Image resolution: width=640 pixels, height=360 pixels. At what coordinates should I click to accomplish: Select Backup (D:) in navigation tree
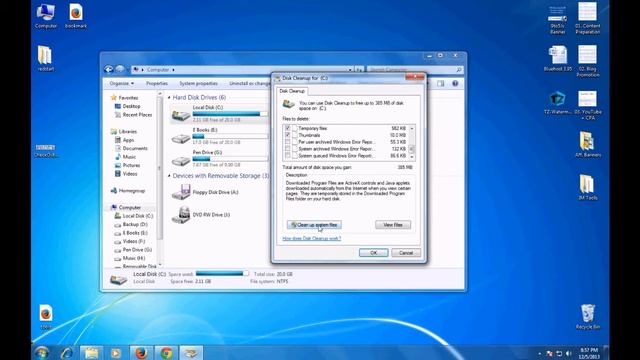[x=135, y=224]
